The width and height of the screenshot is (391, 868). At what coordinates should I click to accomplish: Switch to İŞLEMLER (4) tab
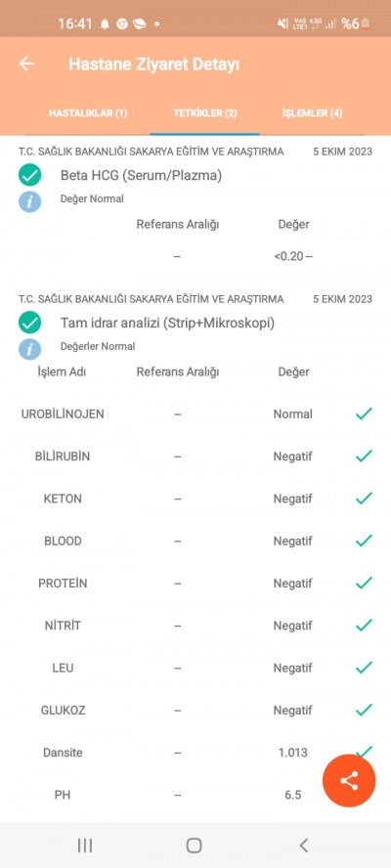(313, 113)
